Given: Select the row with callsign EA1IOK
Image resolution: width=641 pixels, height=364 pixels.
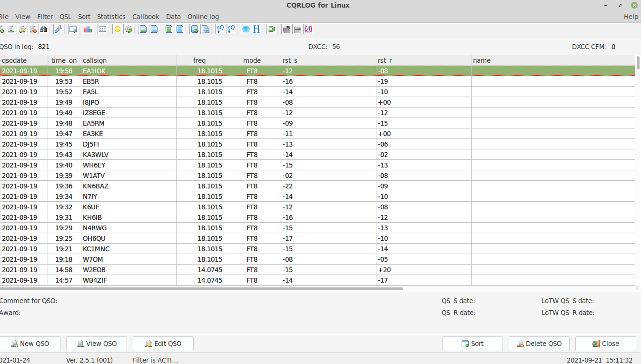Looking at the screenshot, I should 317,71.
